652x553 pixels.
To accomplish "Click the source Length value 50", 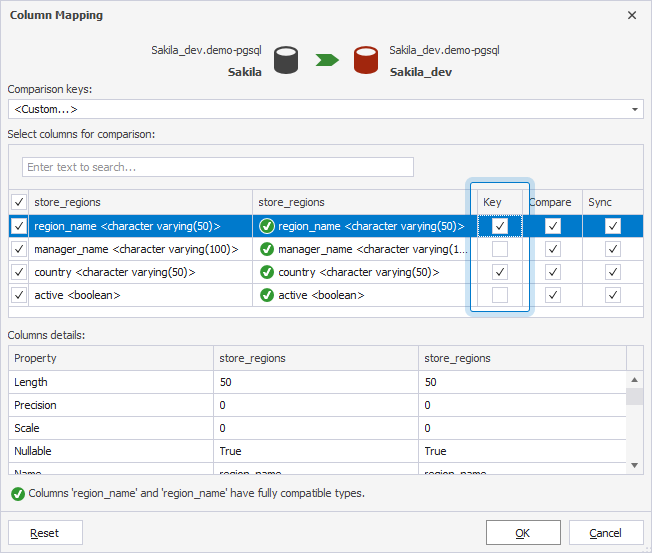I will point(226,382).
